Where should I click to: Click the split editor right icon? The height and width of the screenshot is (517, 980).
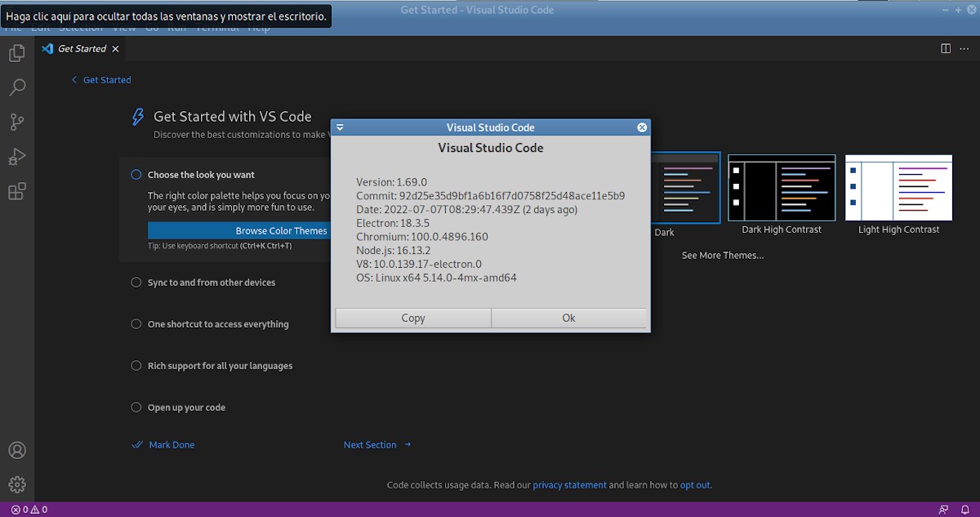tap(946, 49)
